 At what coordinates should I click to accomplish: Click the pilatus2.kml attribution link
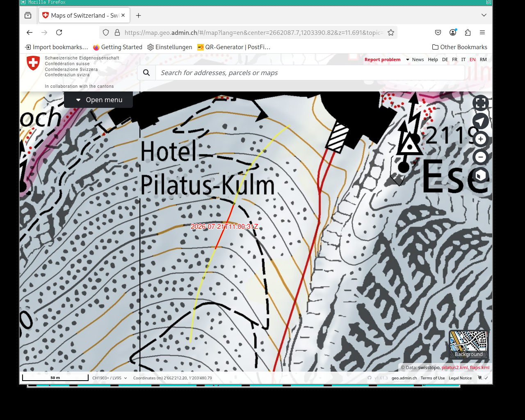click(454, 367)
